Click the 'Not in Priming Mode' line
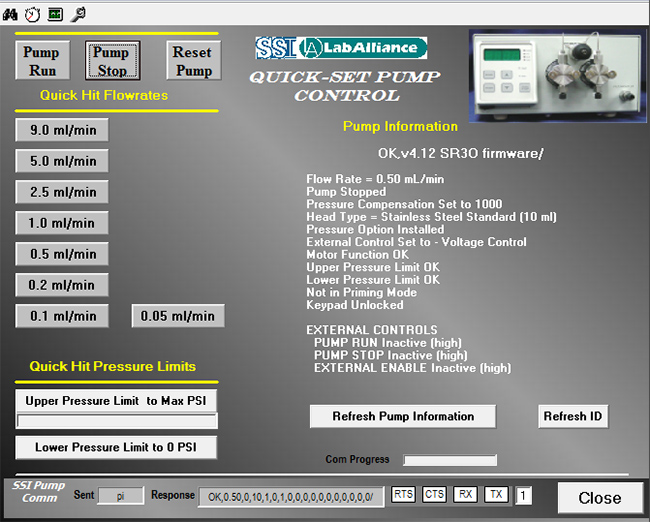 tap(361, 292)
